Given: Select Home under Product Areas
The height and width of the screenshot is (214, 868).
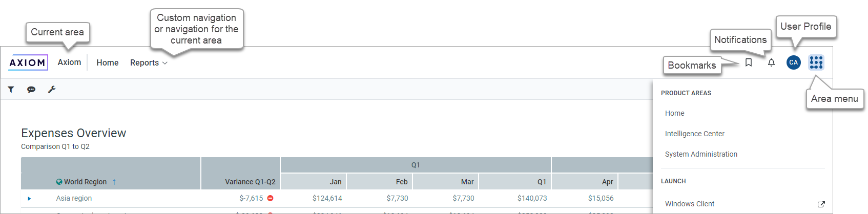Looking at the screenshot, I should (x=675, y=113).
